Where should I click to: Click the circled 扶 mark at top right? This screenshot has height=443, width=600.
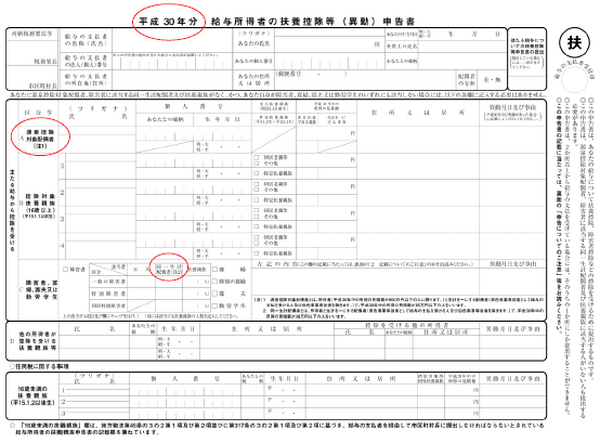tap(574, 43)
